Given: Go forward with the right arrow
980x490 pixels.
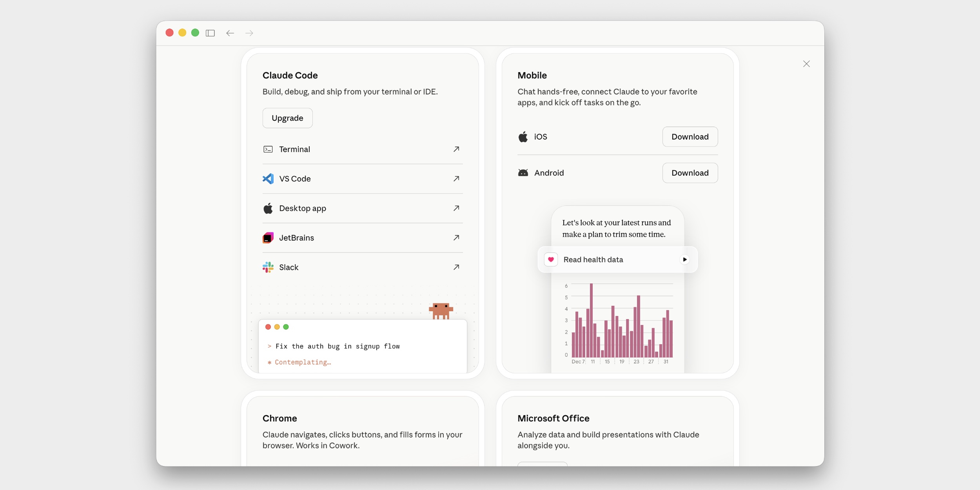Looking at the screenshot, I should pyautogui.click(x=249, y=33).
